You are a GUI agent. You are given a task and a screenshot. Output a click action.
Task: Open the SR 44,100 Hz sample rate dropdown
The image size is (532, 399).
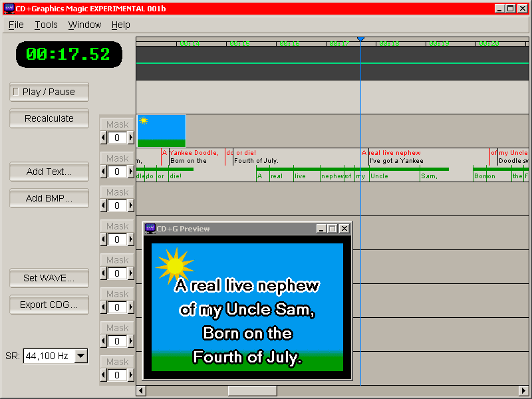[80, 356]
